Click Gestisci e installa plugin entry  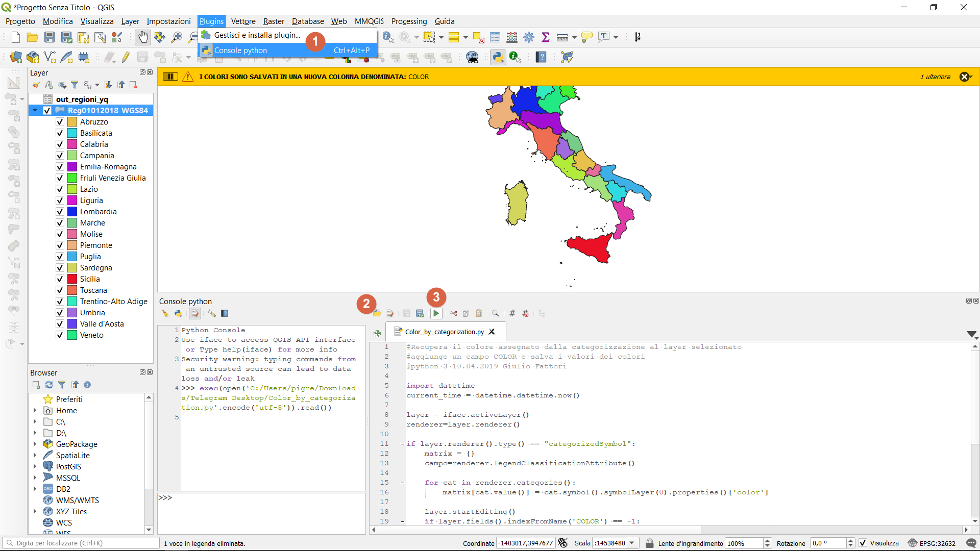(x=257, y=35)
